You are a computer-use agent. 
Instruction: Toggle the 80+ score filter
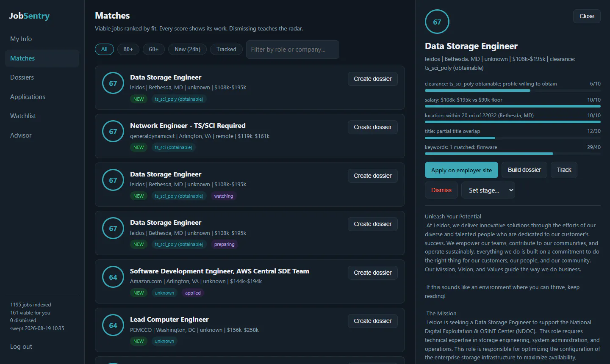(x=128, y=50)
